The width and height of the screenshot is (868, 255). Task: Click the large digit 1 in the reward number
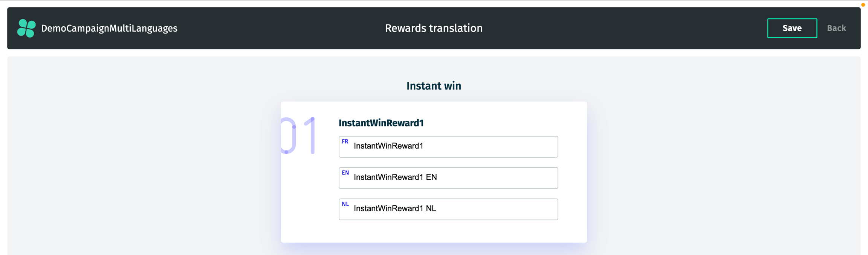point(311,135)
